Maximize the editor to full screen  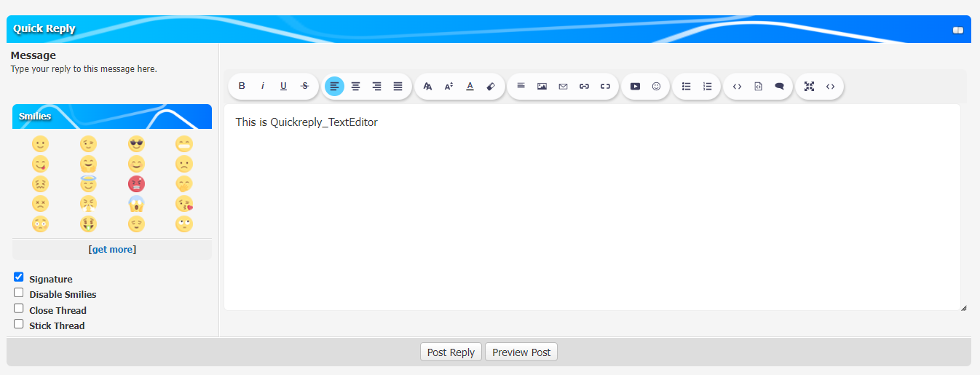tap(809, 86)
